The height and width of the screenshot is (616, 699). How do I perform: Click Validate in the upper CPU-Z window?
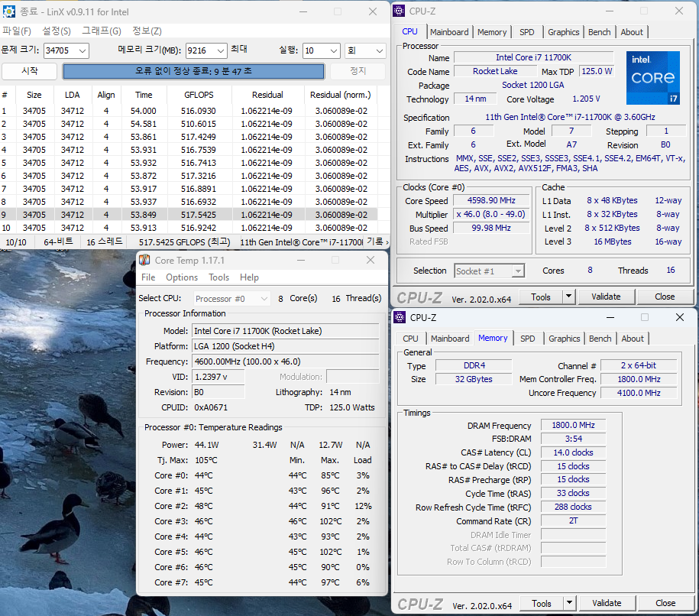606,297
